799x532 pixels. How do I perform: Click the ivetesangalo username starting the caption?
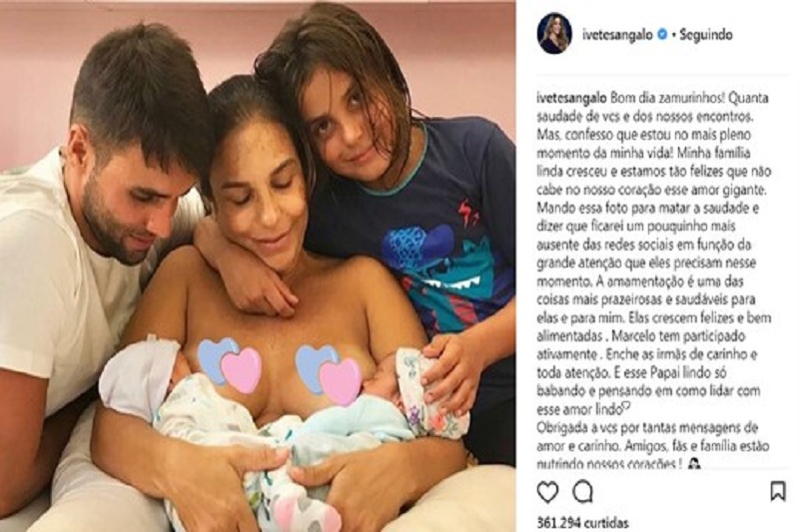pos(570,97)
